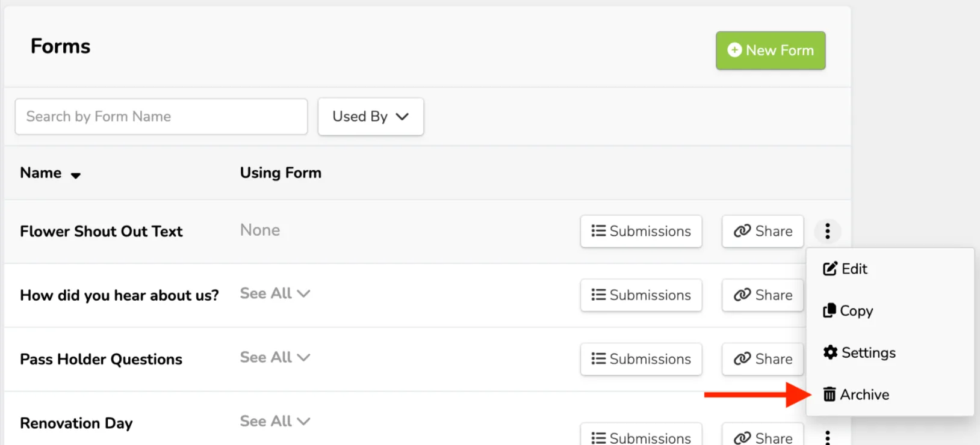This screenshot has height=445, width=980.
Task: Expand See All for Renovation Day
Action: pos(275,421)
